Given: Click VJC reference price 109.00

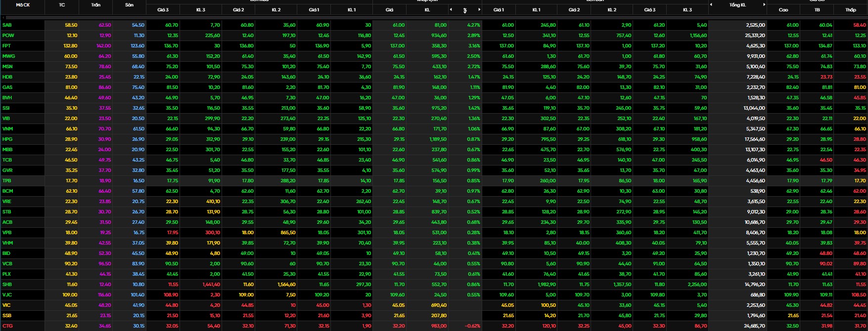Looking at the screenshot, I should (70, 294).
